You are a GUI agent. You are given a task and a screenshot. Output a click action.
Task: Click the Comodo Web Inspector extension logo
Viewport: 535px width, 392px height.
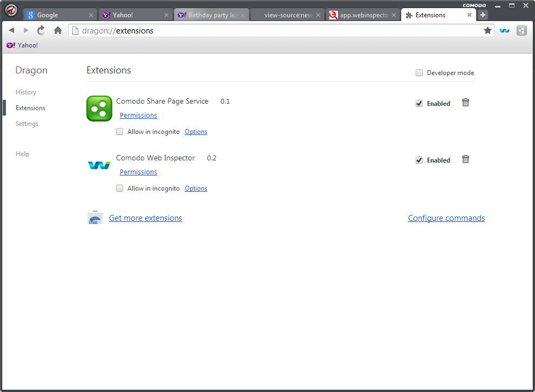99,165
